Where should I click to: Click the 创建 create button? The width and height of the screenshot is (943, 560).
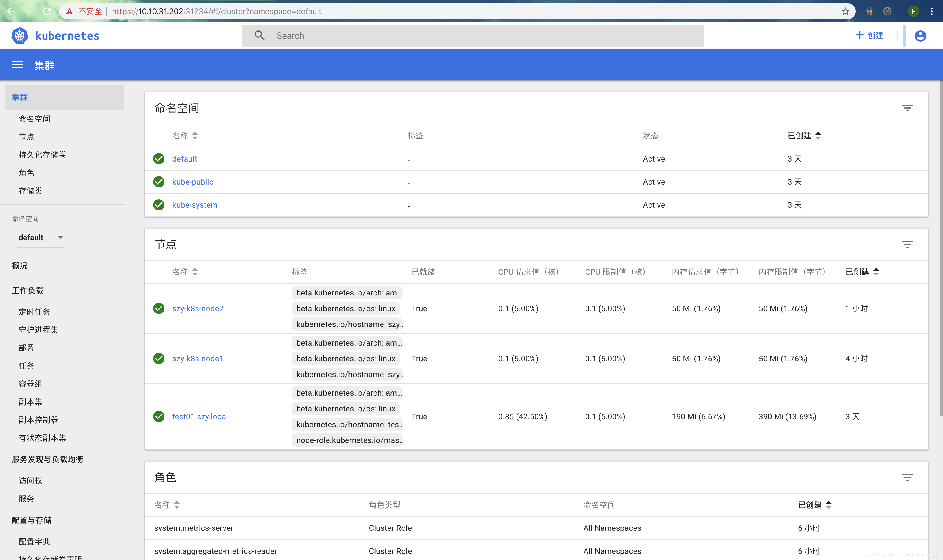tap(869, 35)
